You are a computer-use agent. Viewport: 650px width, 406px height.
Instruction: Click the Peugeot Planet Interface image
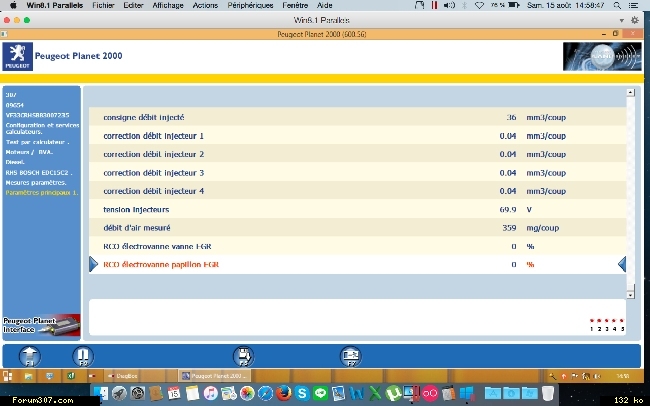click(41, 325)
